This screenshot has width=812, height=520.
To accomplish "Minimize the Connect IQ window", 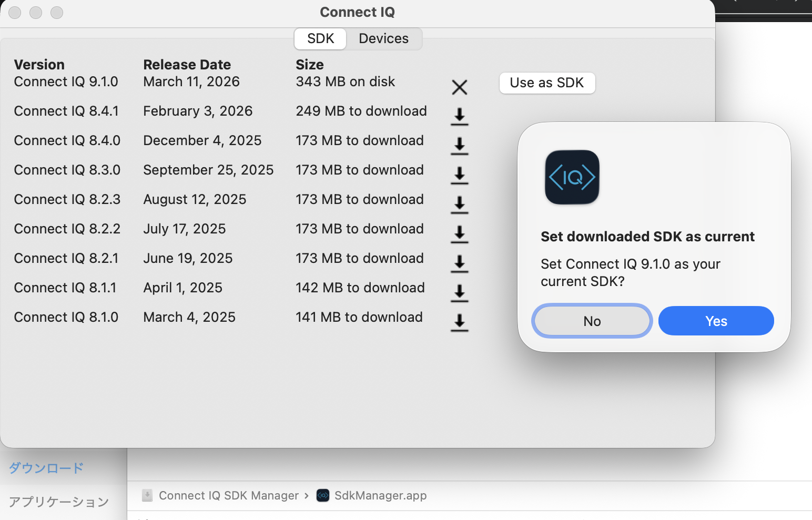I will point(36,13).
